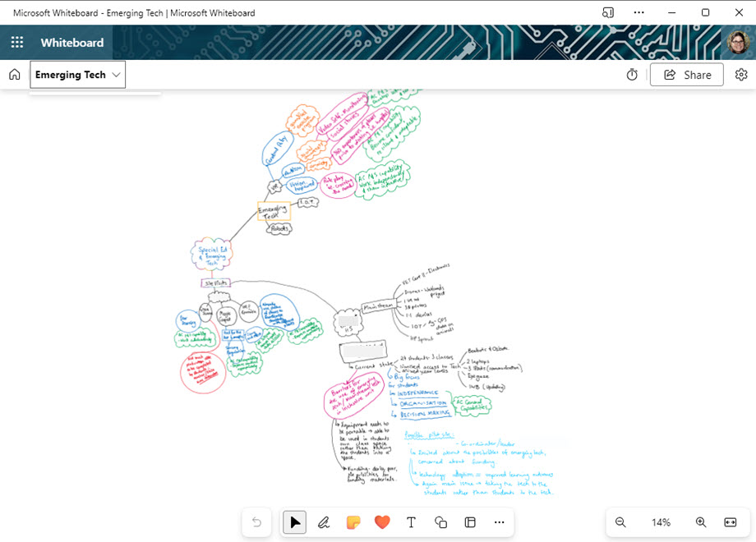Click the Whiteboard title text
The width and height of the screenshot is (756, 542).
(71, 43)
